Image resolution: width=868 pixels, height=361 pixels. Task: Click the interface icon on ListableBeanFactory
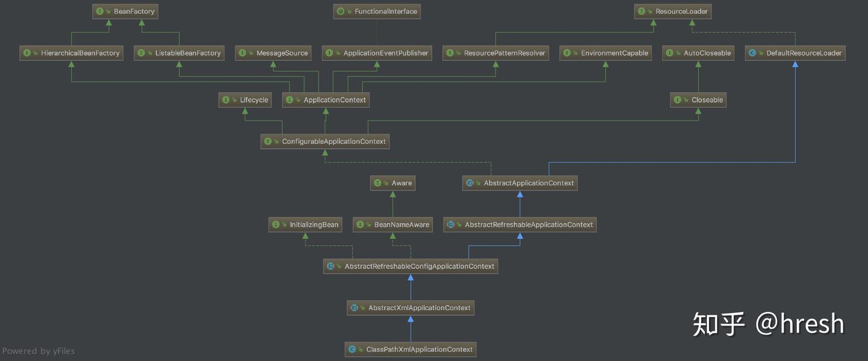(x=142, y=53)
